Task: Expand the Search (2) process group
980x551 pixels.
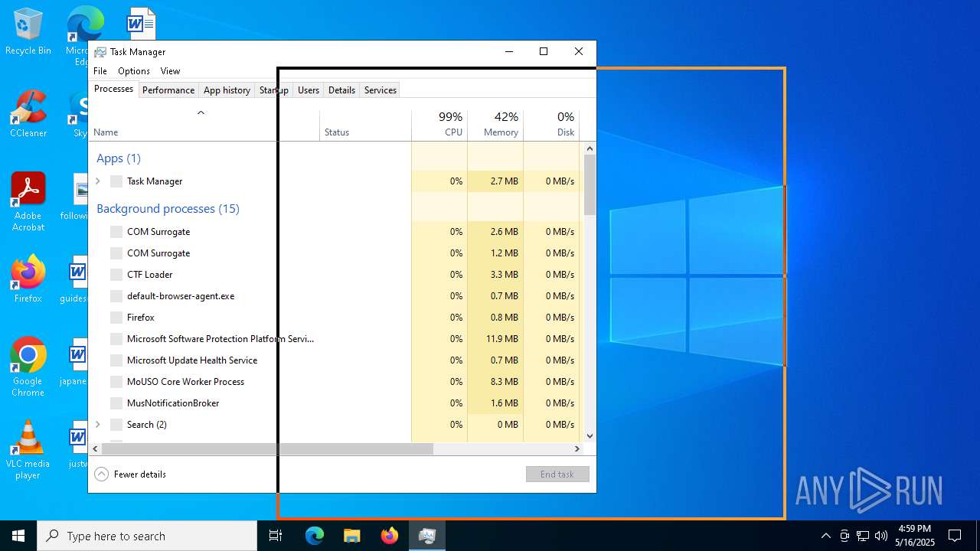Action: click(97, 425)
